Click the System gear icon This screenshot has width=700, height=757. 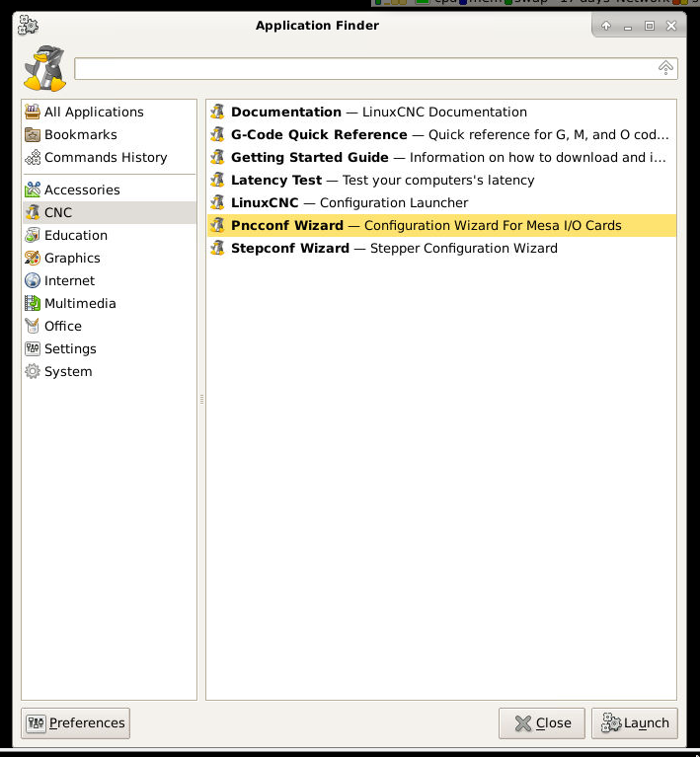[x=33, y=371]
